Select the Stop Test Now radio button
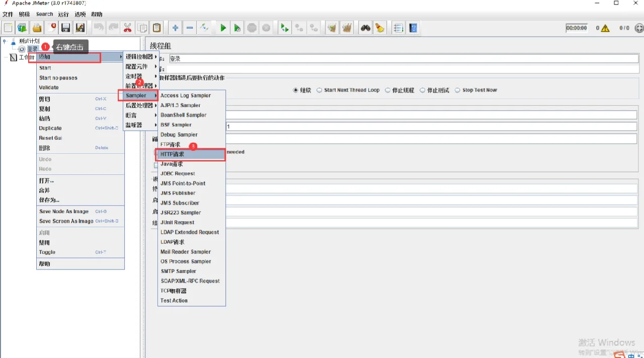 point(457,91)
